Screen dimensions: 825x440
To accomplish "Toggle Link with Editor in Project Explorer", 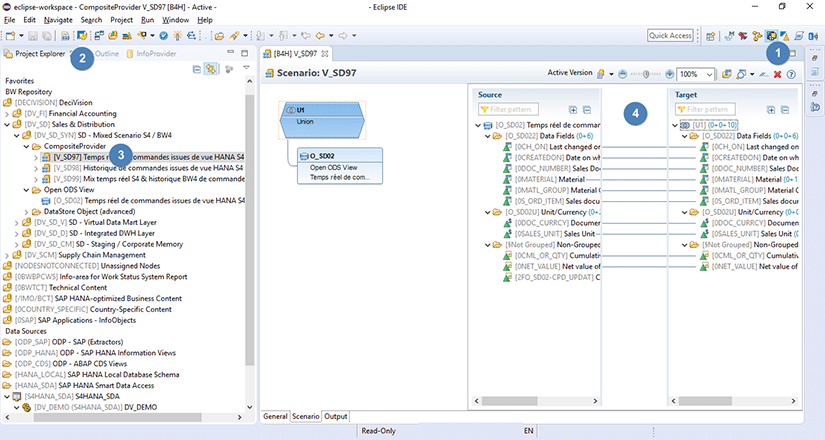I will click(x=210, y=69).
